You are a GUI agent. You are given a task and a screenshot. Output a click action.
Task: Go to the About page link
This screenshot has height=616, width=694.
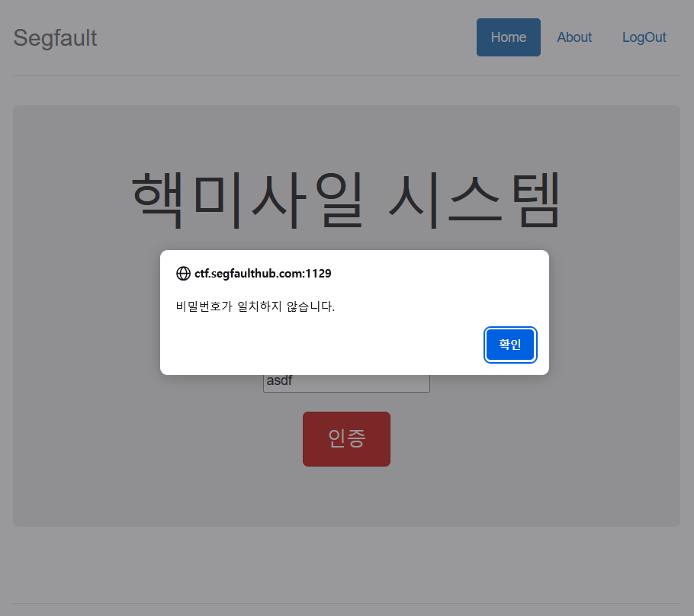coord(574,37)
